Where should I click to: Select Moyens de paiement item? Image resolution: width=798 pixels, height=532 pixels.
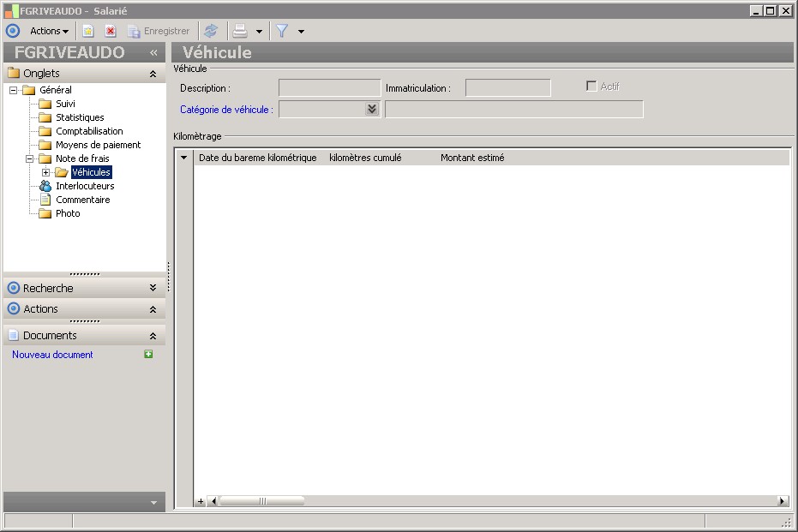point(99,145)
